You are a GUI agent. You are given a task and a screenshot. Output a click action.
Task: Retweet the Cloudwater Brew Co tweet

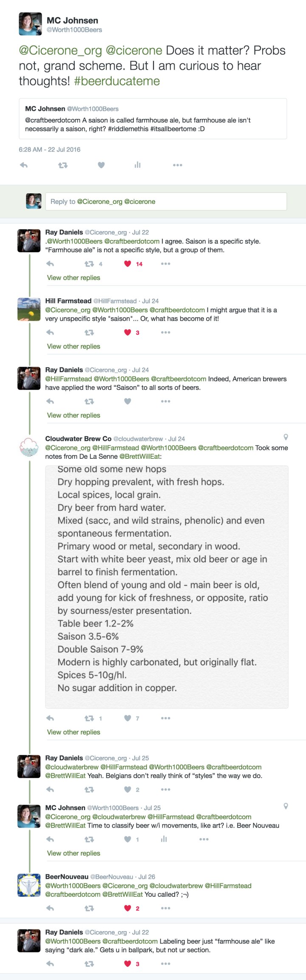[x=89, y=718]
